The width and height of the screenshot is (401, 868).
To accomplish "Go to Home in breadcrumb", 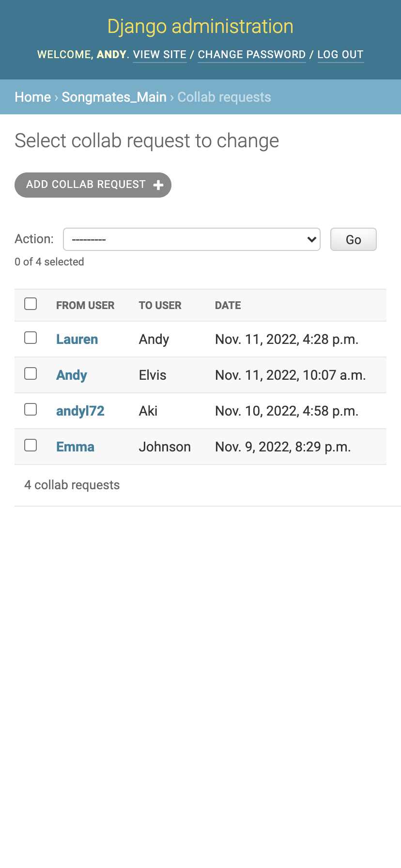I will click(33, 97).
